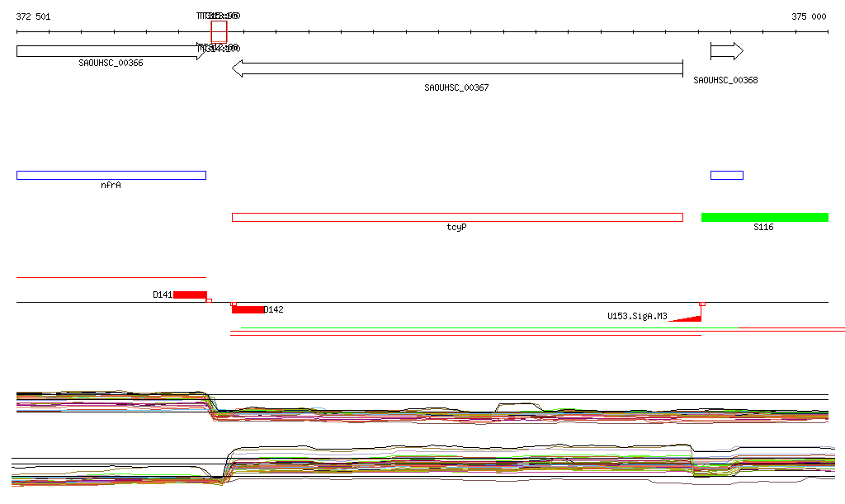Click the red boxed marker on ruler
845x504 pixels.
(x=219, y=32)
